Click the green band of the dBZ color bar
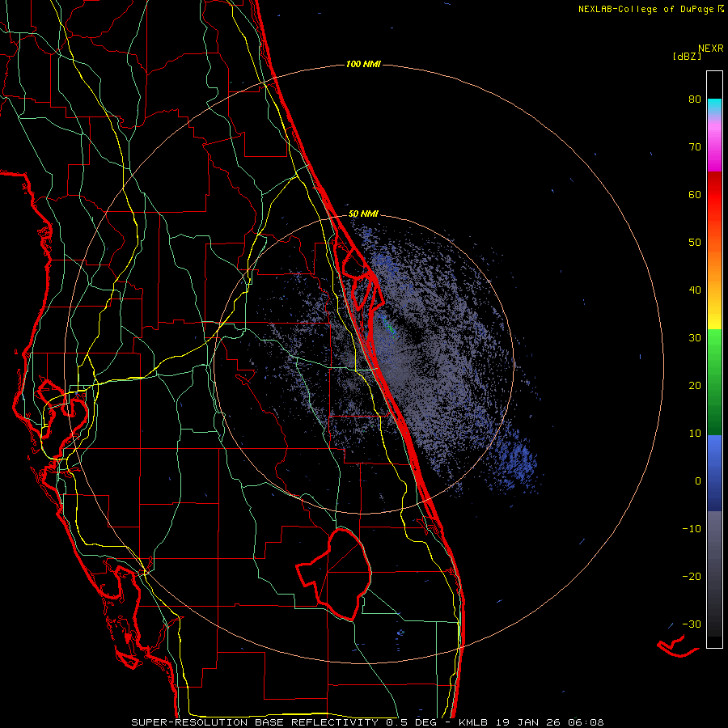The image size is (728, 728). pos(714,382)
